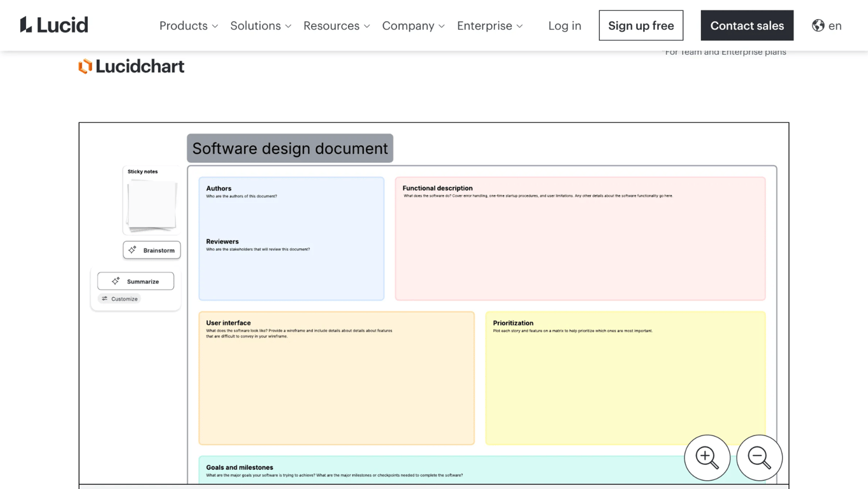Image resolution: width=868 pixels, height=489 pixels.
Task: Click the globe language icon
Action: click(x=818, y=25)
